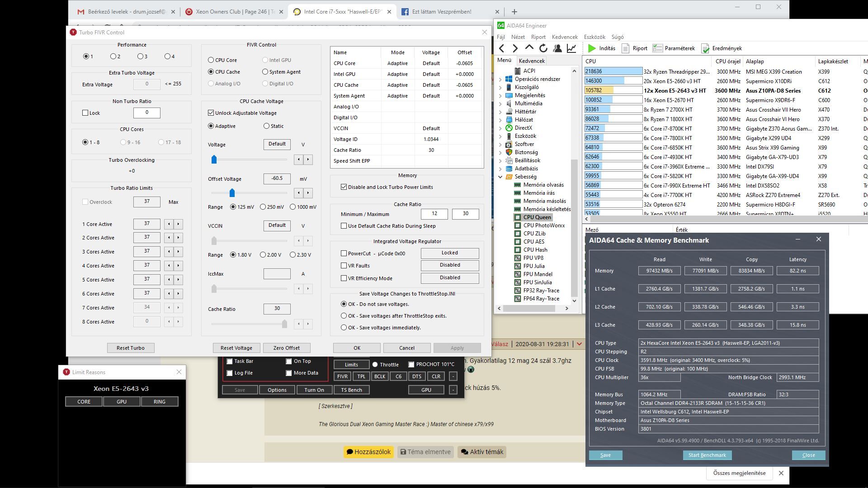The height and width of the screenshot is (488, 868).
Task: Click Voltage slider handle
Action: tap(214, 160)
